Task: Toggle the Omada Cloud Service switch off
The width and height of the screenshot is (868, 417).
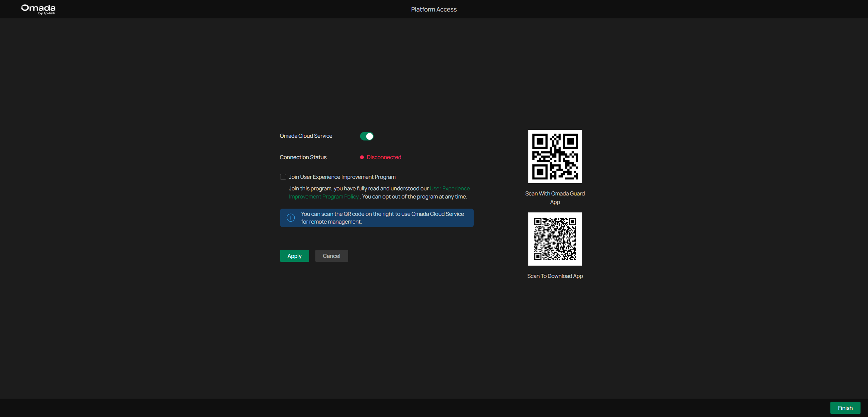Action: pyautogui.click(x=367, y=136)
